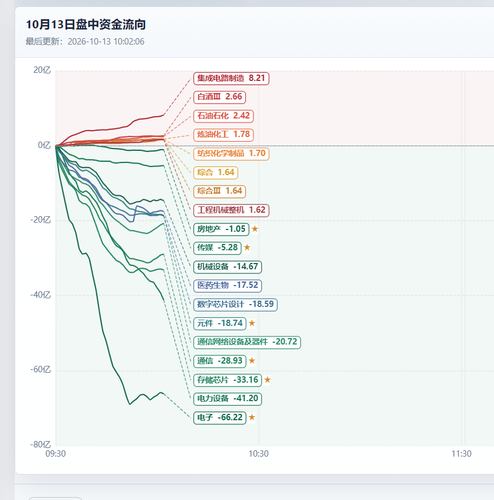Click the star beside 房地产
Image resolution: width=494 pixels, height=500 pixels.
(255, 229)
